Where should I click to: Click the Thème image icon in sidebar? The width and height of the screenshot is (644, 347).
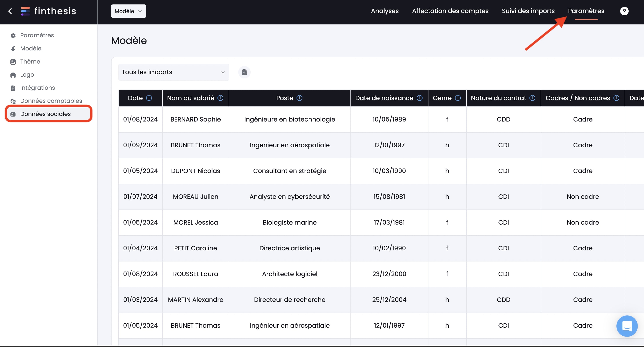13,62
